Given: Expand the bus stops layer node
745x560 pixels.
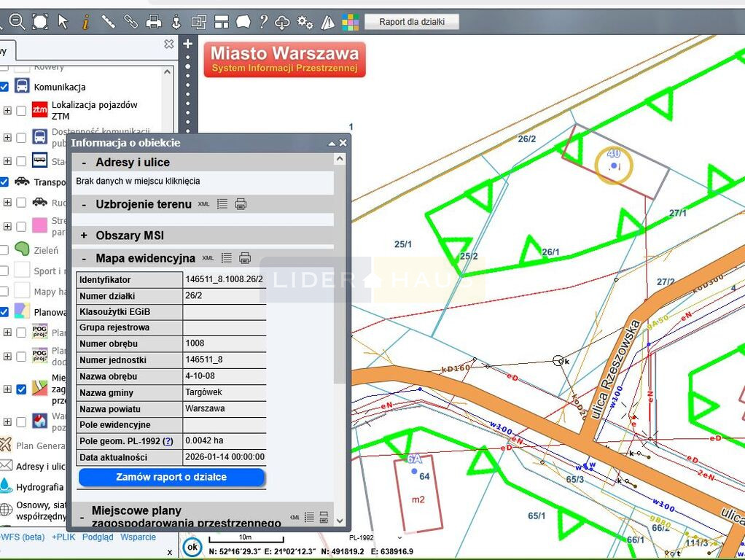Looking at the screenshot, I should click(x=7, y=160).
